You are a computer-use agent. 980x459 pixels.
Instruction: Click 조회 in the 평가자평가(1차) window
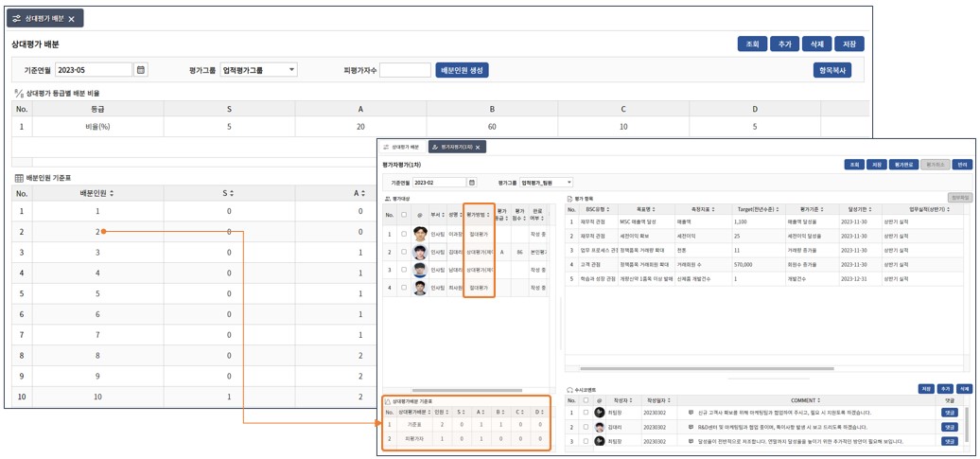coord(853,165)
